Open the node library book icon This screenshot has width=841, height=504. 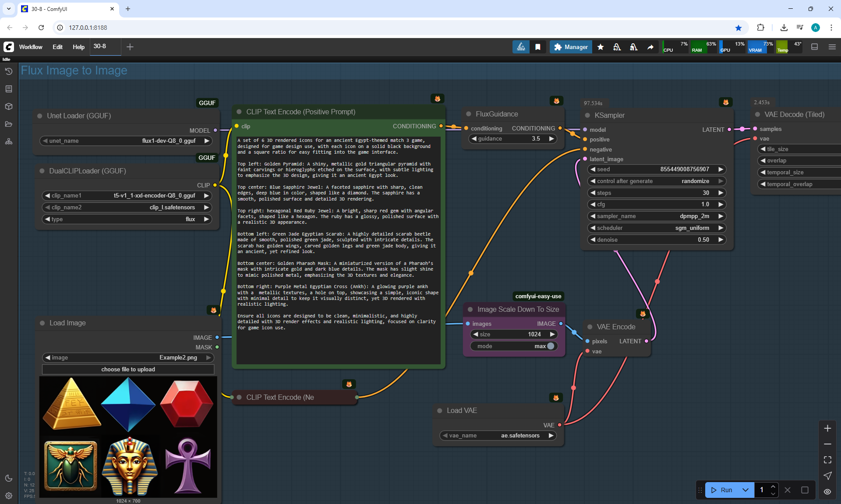pos(8,89)
